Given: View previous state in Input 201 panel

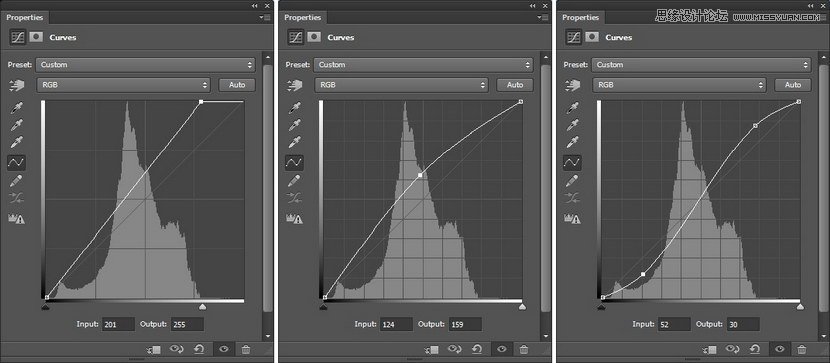Looking at the screenshot, I should click(x=176, y=349).
